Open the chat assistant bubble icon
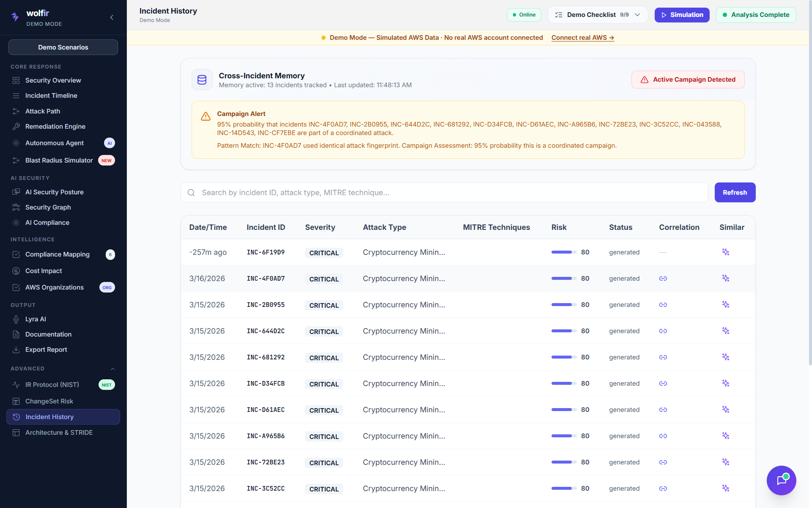The image size is (812, 508). click(x=781, y=480)
